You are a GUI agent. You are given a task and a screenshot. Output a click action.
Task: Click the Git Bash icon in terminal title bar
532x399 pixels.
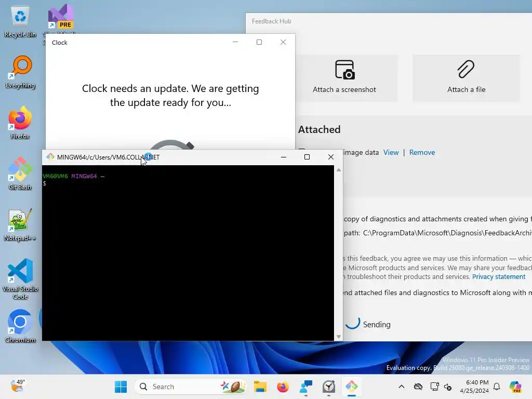[50, 157]
